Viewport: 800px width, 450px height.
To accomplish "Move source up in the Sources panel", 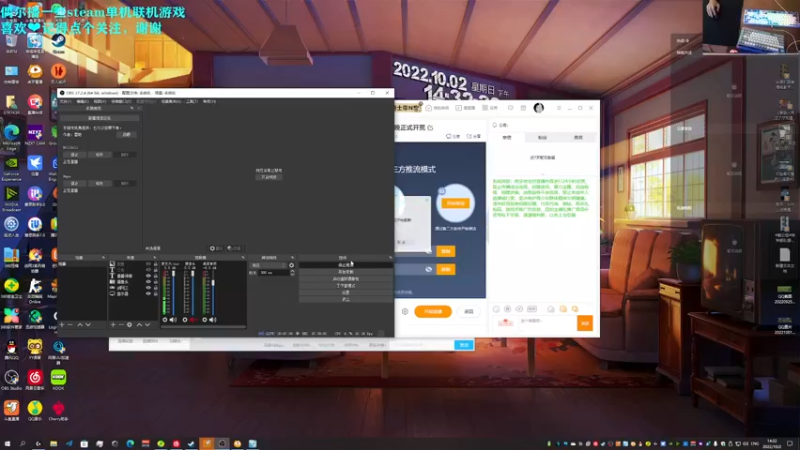I will tap(139, 324).
